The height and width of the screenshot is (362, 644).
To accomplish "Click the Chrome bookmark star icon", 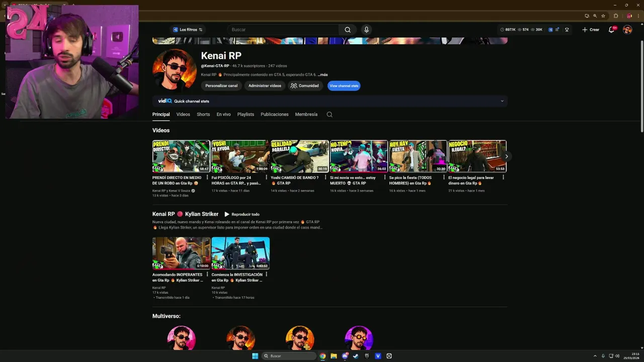I will 603,16.
